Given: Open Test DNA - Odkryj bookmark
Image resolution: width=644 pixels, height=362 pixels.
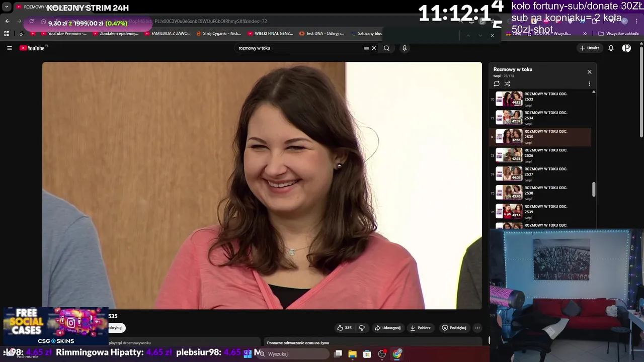Looking at the screenshot, I should point(321,34).
